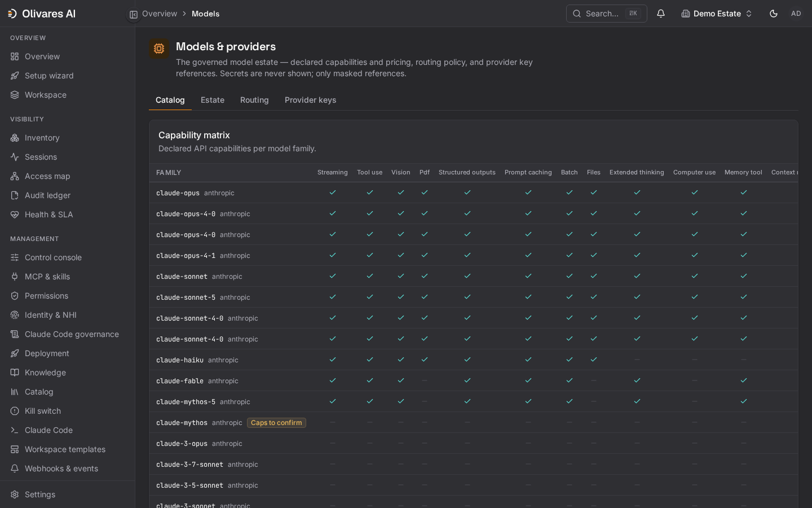Click the Models breadcrumb

205,14
